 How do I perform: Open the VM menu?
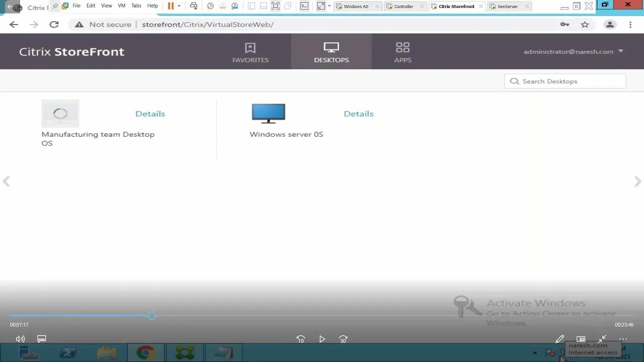point(121,6)
